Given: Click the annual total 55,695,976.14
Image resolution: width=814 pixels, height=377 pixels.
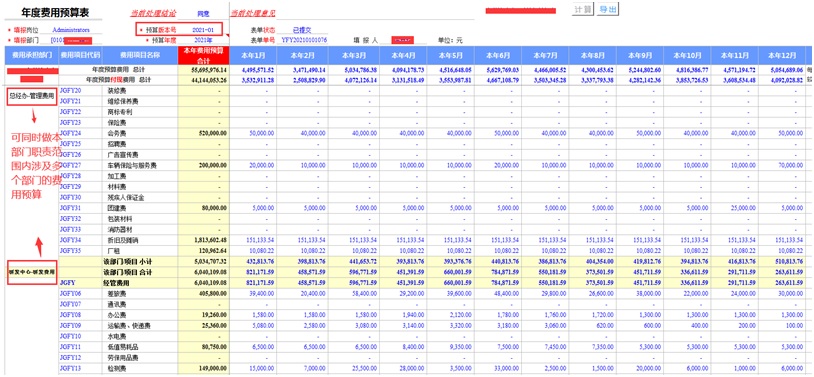Looking at the screenshot, I should [x=209, y=69].
